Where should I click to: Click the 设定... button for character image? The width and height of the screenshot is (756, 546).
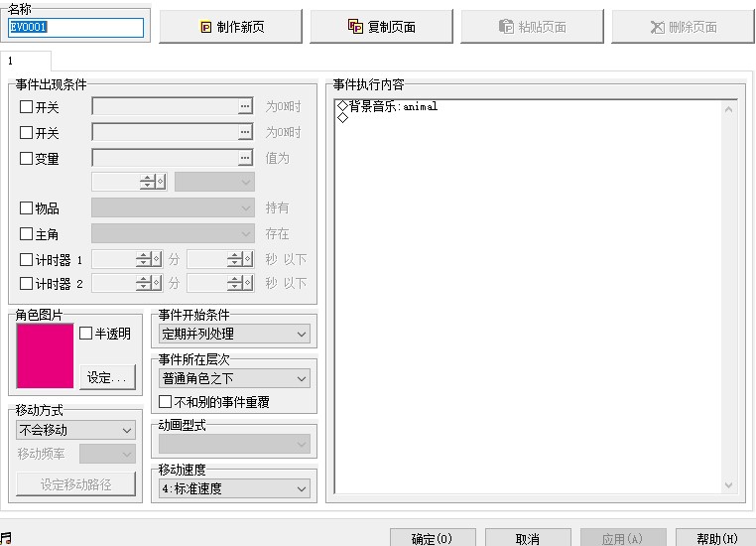coord(107,377)
